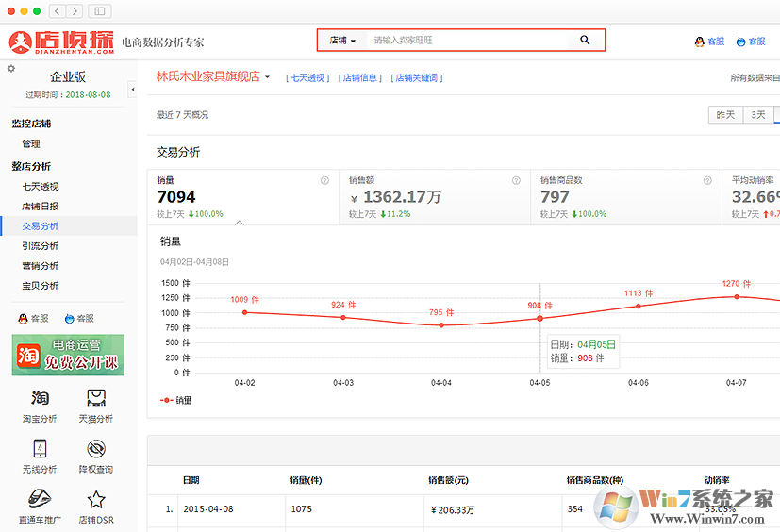This screenshot has width=780, height=532.
Task: Select 引流分析 in sidebar menu
Action: (x=41, y=246)
